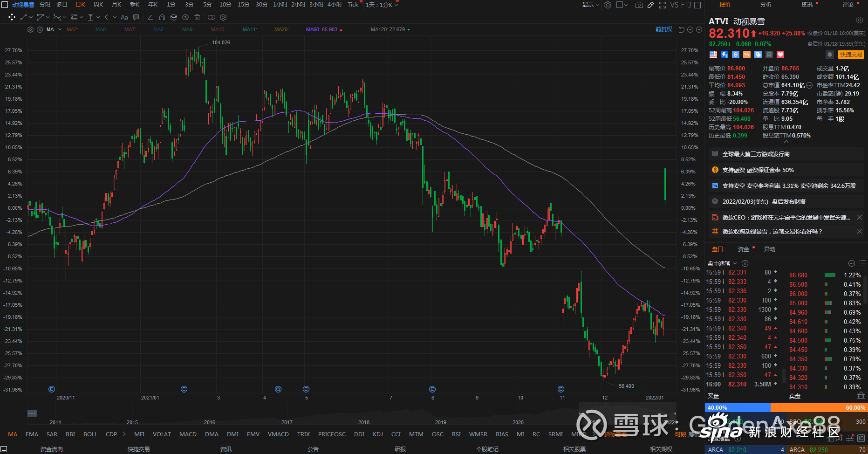Open the info icon beside 盘中逐笔
The height and width of the screenshot is (454, 868).
pos(745,263)
